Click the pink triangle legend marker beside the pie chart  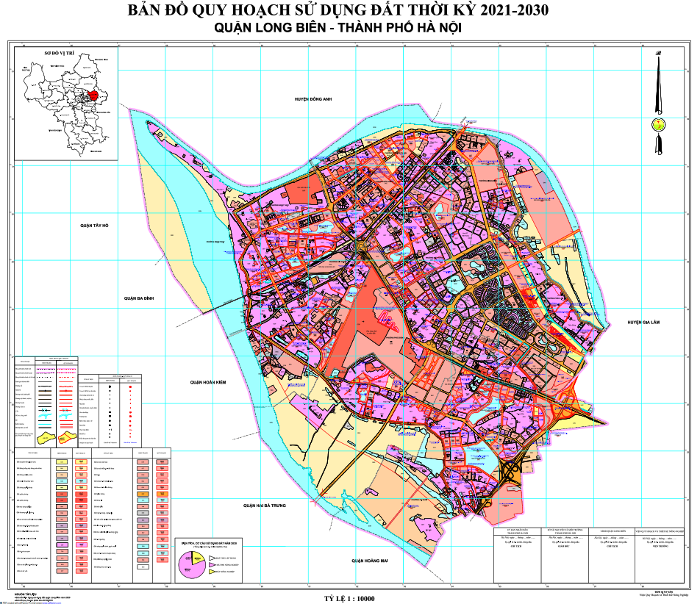(x=212, y=565)
